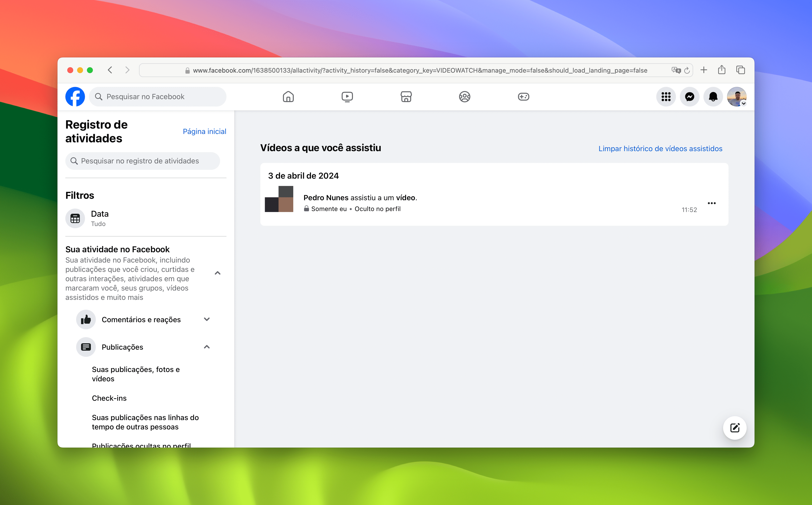Open the Marketplace icon

pyautogui.click(x=406, y=96)
